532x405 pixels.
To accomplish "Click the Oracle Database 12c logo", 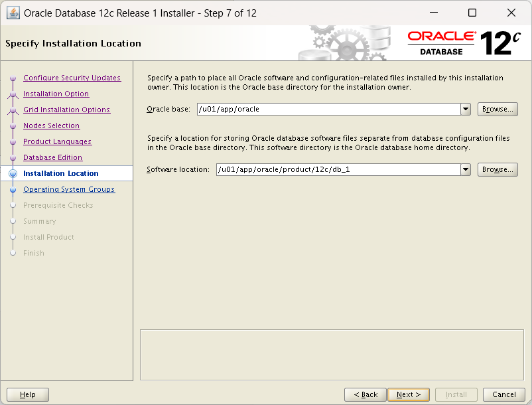I will pyautogui.click(x=464, y=43).
